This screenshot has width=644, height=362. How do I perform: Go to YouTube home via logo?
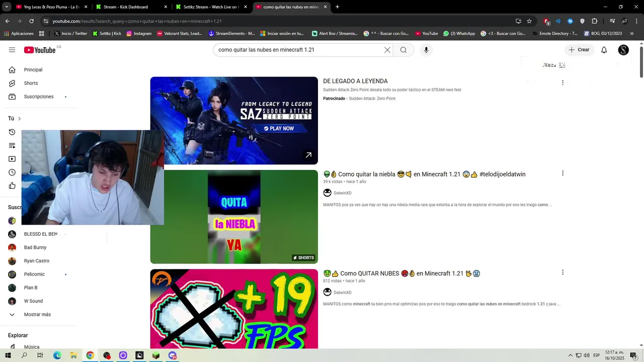40,50
